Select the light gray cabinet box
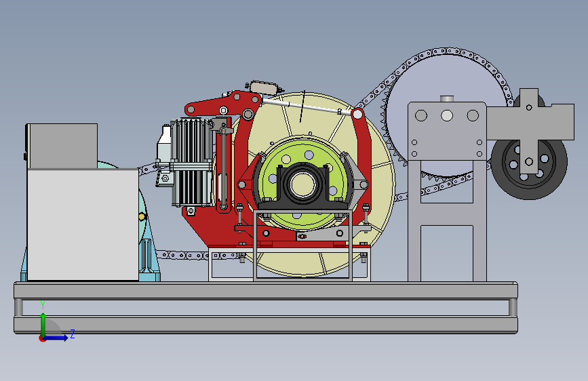 [x=83, y=224]
